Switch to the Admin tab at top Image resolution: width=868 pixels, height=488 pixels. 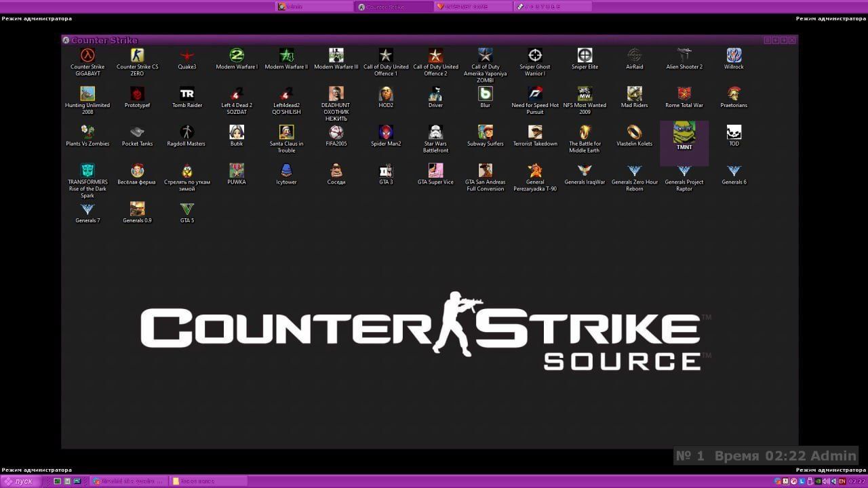315,7
